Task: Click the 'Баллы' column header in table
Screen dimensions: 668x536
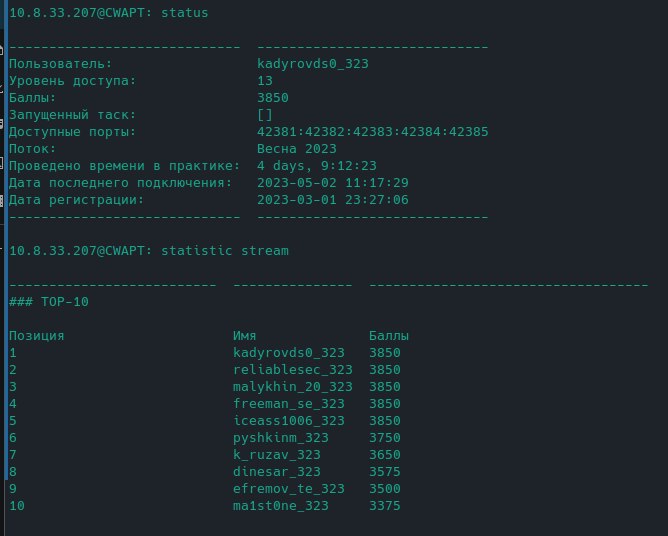Action: 389,336
